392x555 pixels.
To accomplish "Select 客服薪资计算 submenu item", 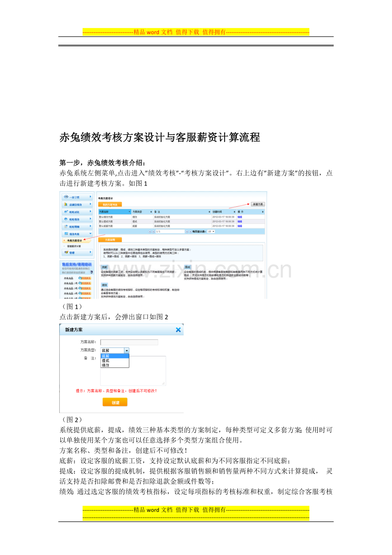I will coord(75,246).
